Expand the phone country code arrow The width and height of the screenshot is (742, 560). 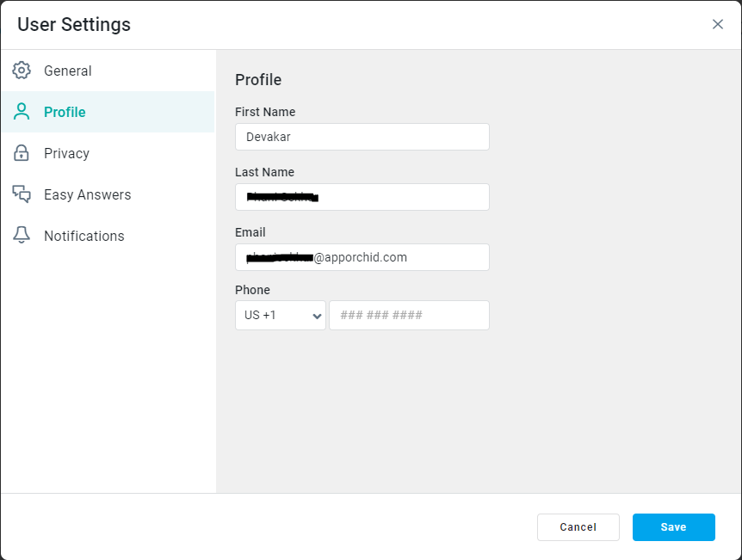coord(316,316)
